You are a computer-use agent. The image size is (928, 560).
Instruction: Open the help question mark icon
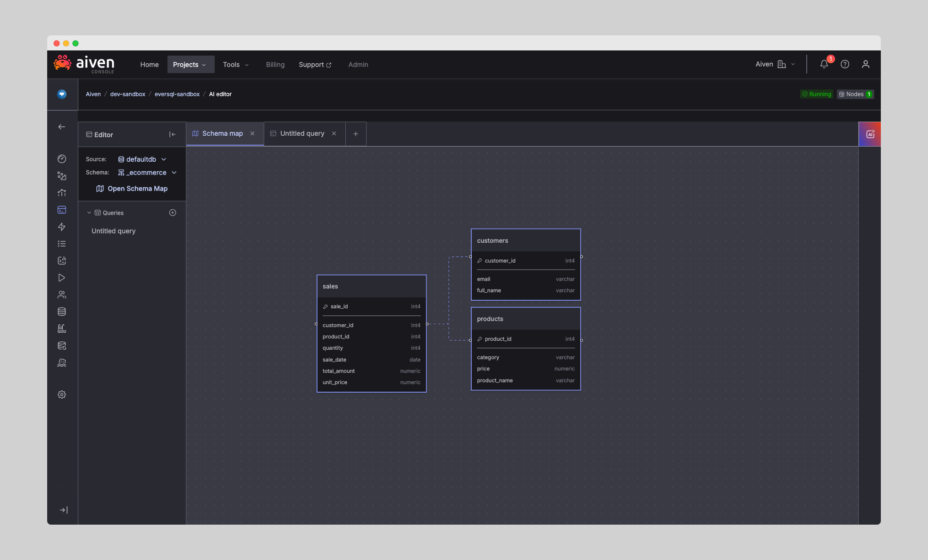tap(844, 65)
